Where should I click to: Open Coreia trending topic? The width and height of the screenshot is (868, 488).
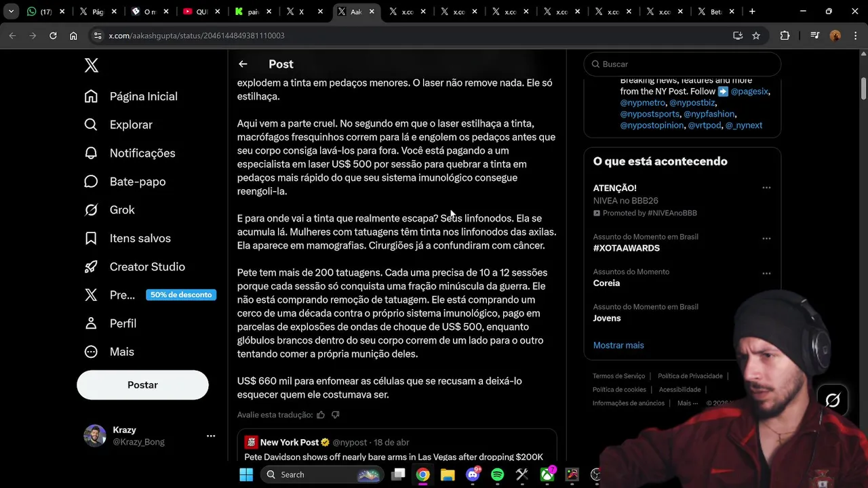pos(606,283)
